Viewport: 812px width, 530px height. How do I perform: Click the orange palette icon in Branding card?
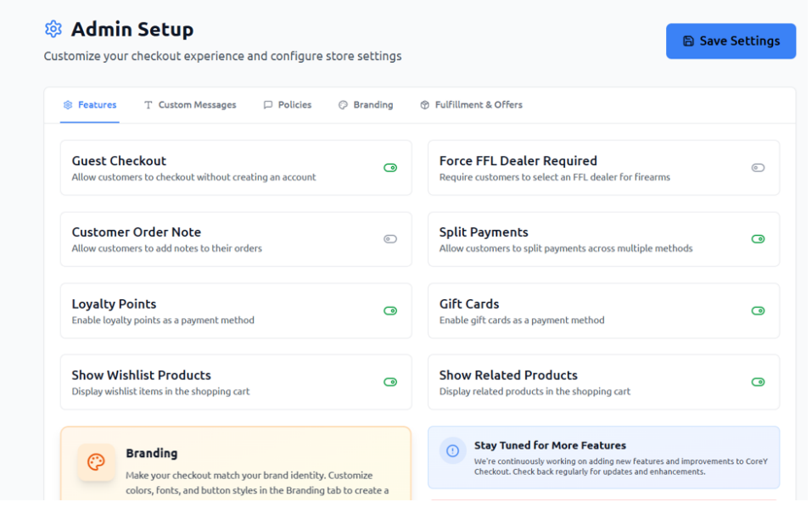click(97, 461)
